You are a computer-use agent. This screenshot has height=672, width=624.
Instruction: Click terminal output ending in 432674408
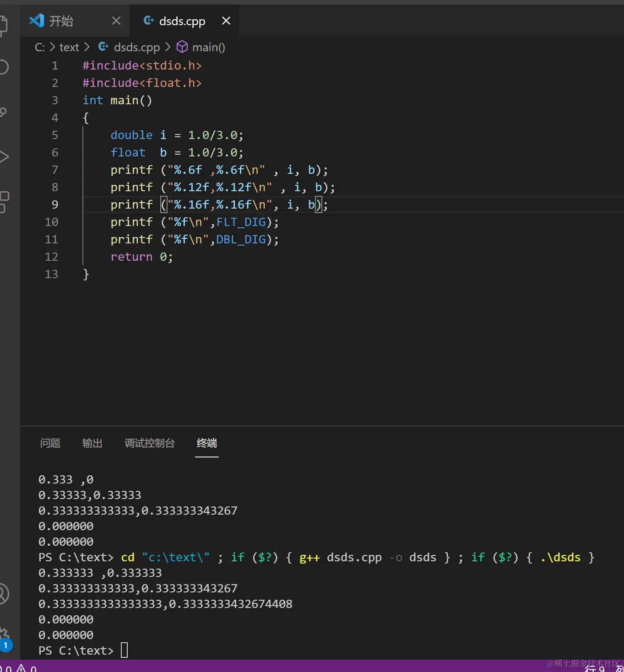point(165,604)
